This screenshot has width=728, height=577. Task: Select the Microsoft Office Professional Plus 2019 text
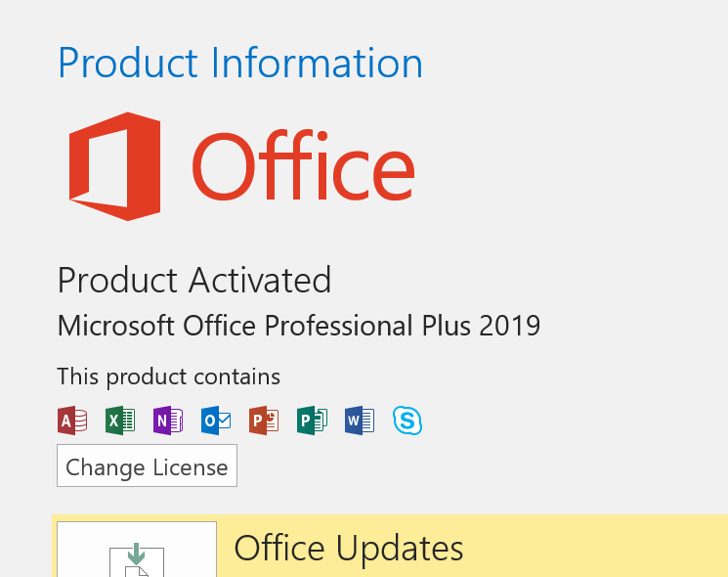298,325
